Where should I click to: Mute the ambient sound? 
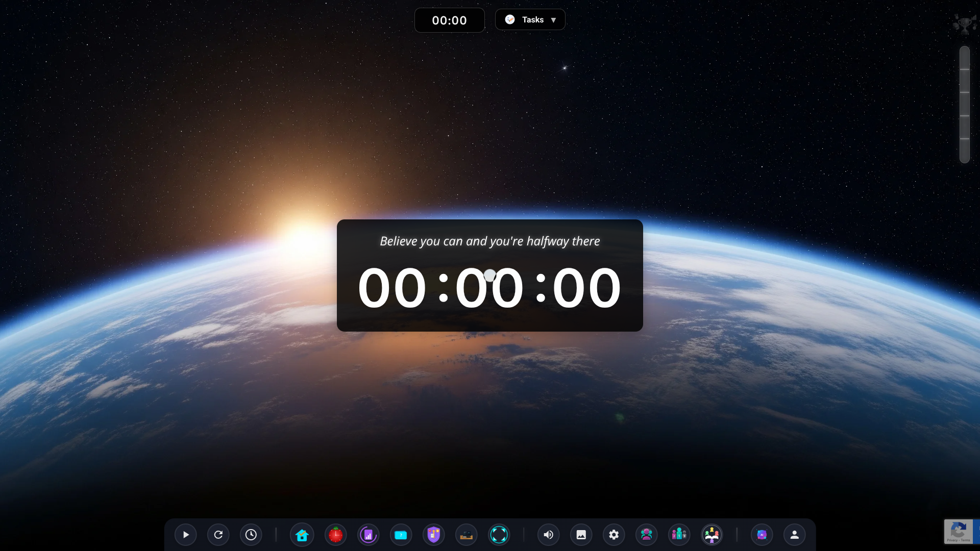549,535
